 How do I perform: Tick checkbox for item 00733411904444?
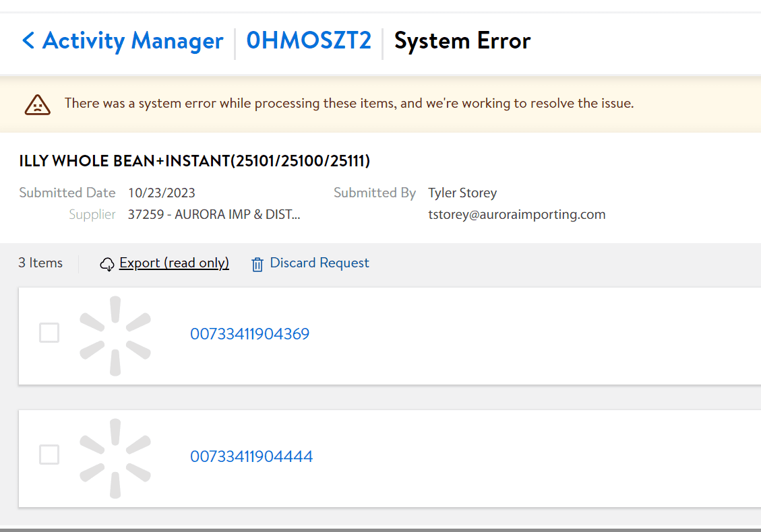(49, 455)
